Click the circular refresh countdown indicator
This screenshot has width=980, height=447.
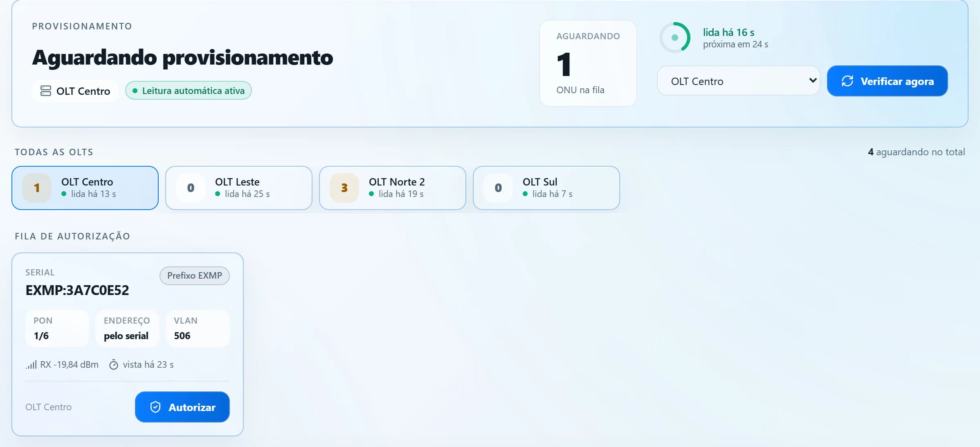coord(675,38)
